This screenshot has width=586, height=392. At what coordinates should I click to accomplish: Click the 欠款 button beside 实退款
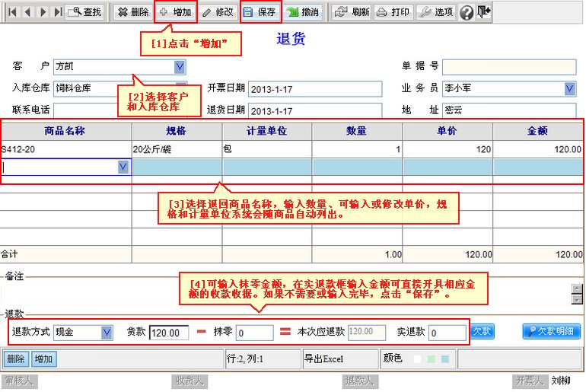(x=482, y=331)
